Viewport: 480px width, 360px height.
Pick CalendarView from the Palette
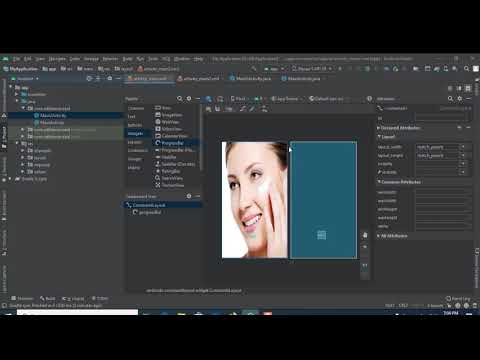[x=171, y=136]
